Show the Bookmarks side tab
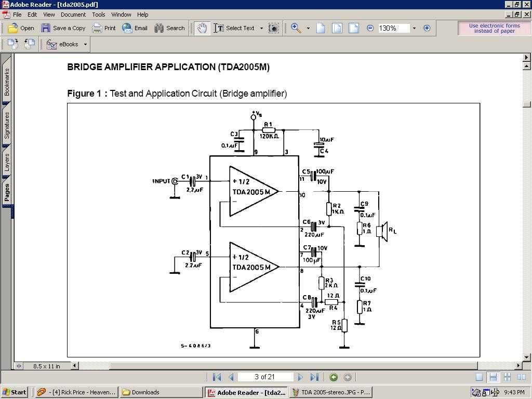The width and height of the screenshot is (532, 399). click(x=7, y=82)
